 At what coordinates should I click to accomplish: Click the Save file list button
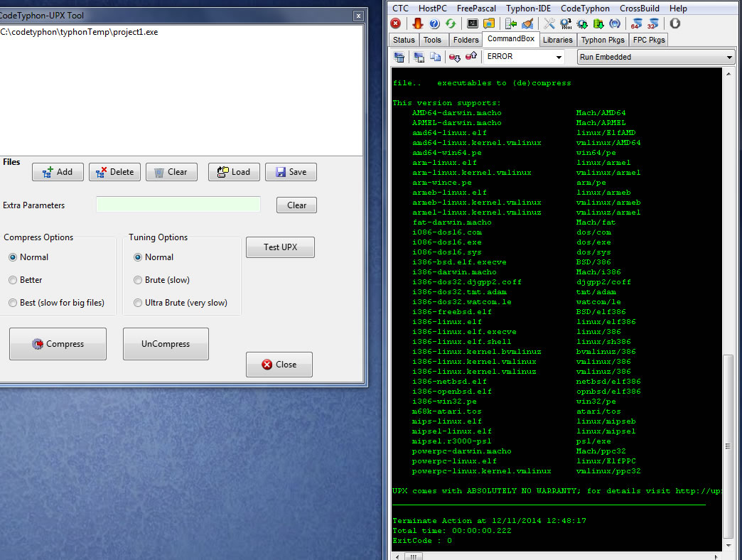pyautogui.click(x=291, y=172)
